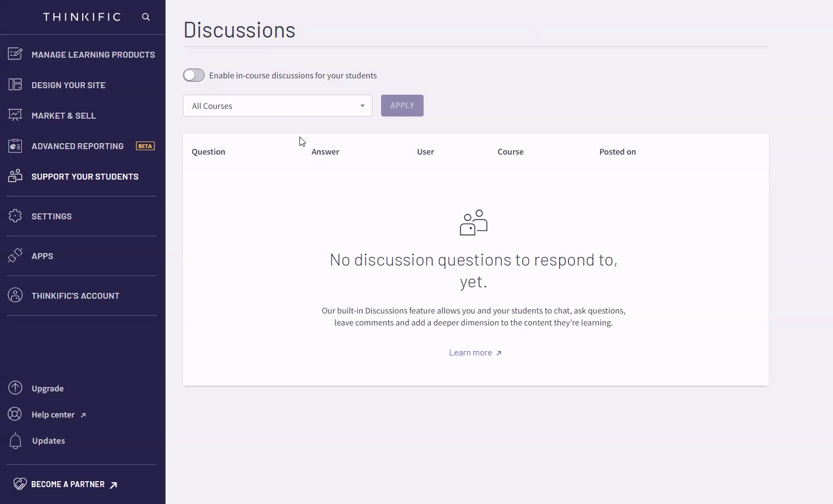Image resolution: width=833 pixels, height=504 pixels.
Task: Click the search magnifier icon
Action: pyautogui.click(x=146, y=17)
